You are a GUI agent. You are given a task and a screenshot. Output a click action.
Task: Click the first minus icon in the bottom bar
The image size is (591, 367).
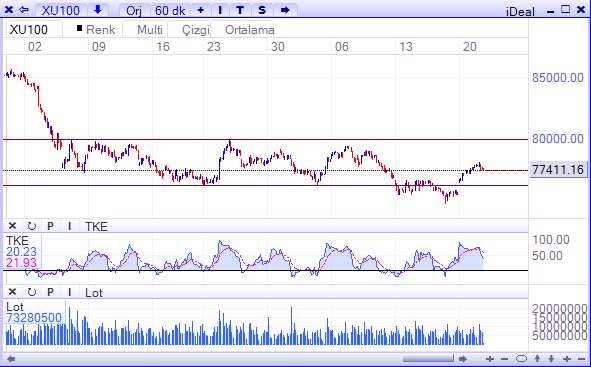[x=504, y=359]
